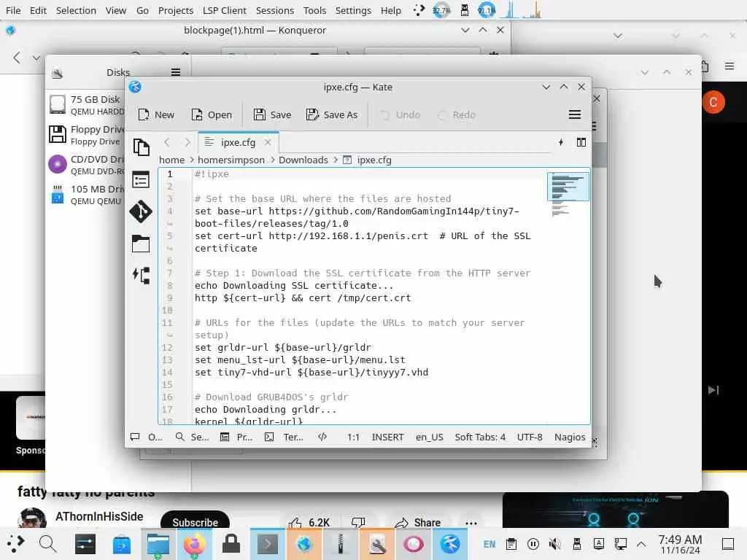Click the split view icon in Kate
The width and height of the screenshot is (747, 560).
[x=581, y=142]
